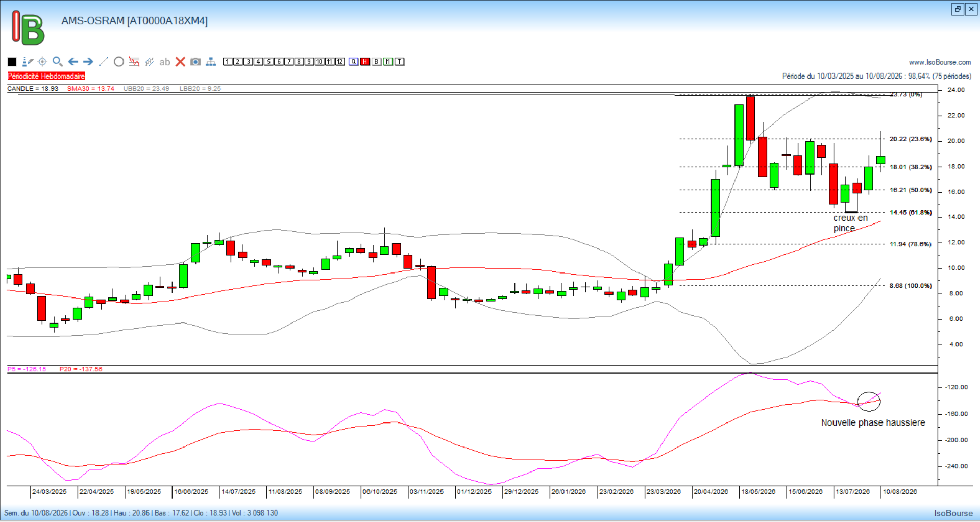The image size is (980, 522).
Task: Click the 'P5 = -126.15' indicator label
Action: tap(27, 369)
